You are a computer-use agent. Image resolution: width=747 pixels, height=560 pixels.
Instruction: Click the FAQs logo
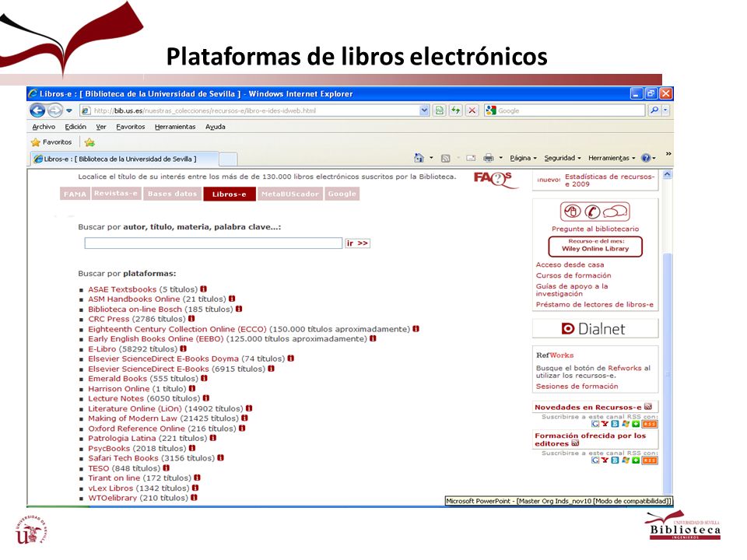pos(495,180)
